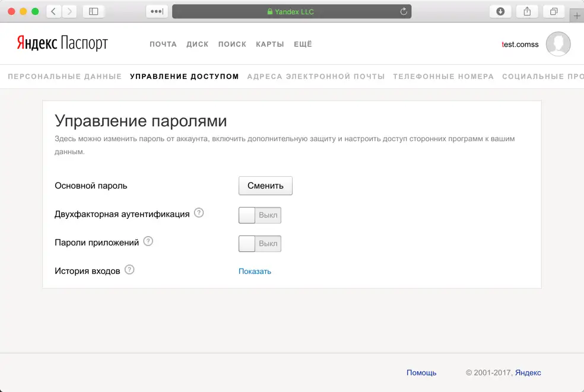Open a new tab with plus icon
The image size is (584, 392).
576,16
